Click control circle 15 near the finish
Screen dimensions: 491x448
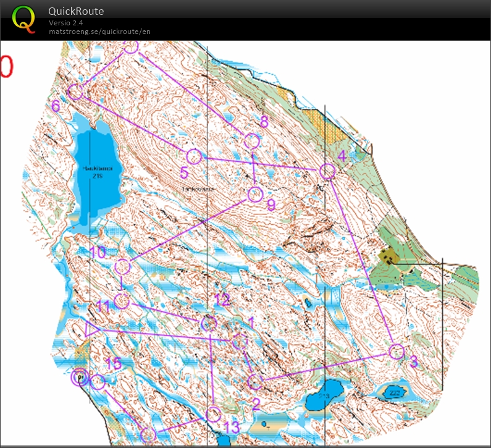coord(98,381)
